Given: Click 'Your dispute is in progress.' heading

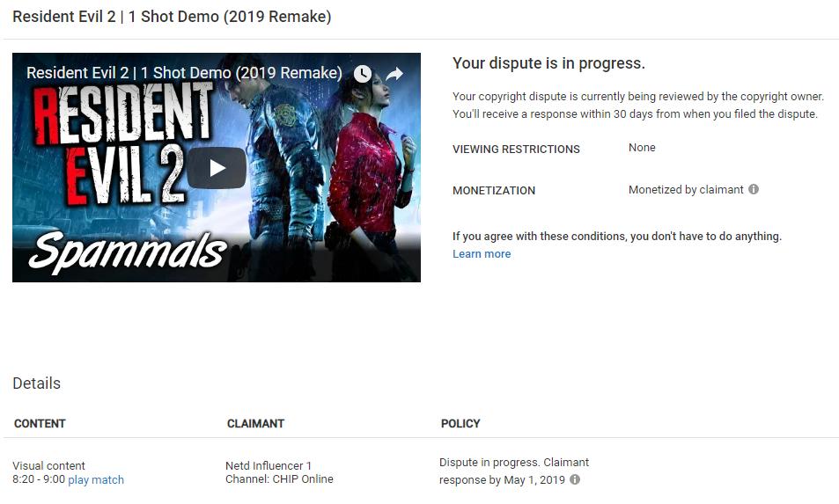Looking at the screenshot, I should (x=548, y=63).
